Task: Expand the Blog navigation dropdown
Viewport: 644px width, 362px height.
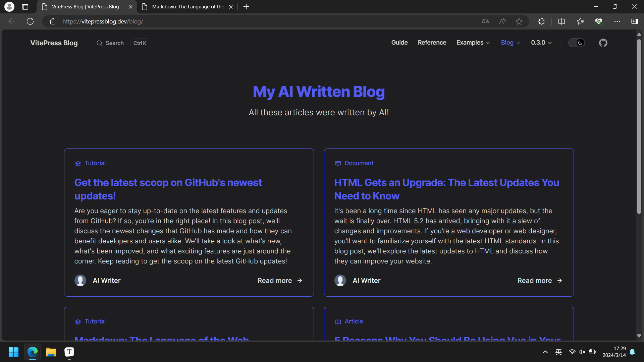Action: click(510, 43)
